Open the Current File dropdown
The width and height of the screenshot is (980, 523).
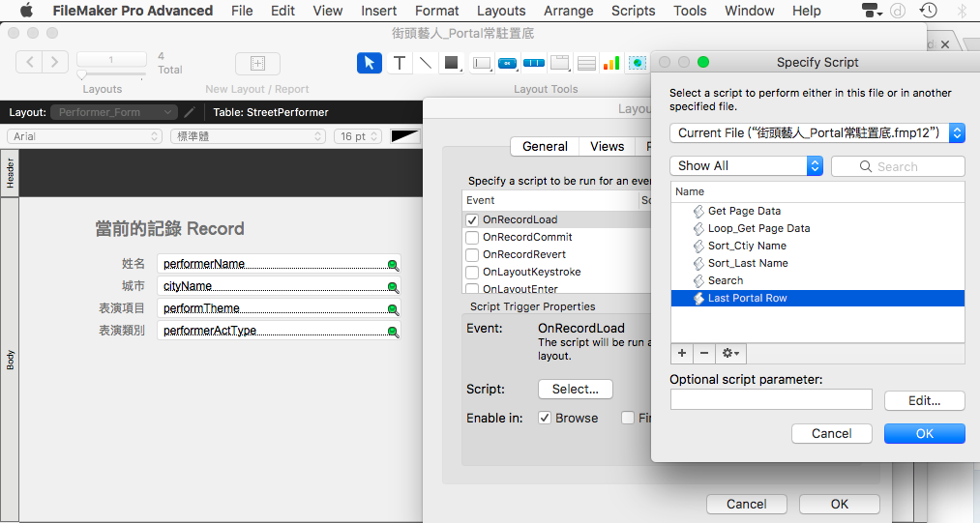tap(817, 133)
